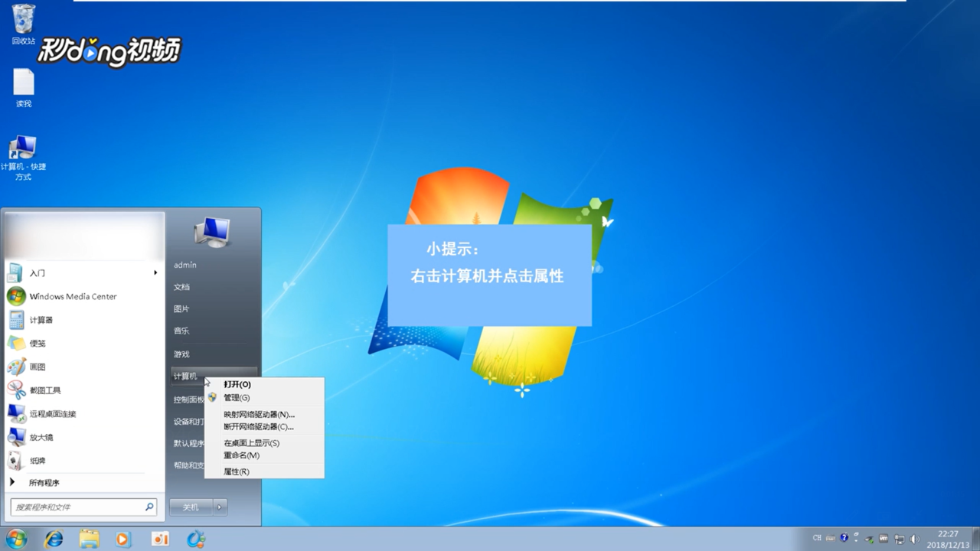
Task: Open the network tray icon
Action: point(900,539)
